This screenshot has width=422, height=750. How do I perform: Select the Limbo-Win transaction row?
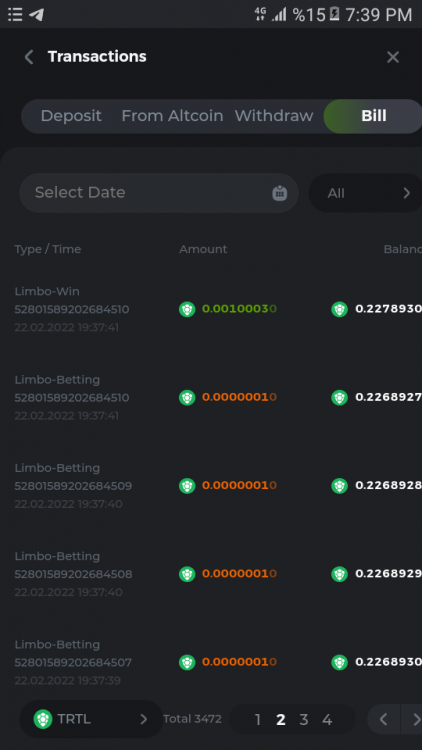coord(211,309)
